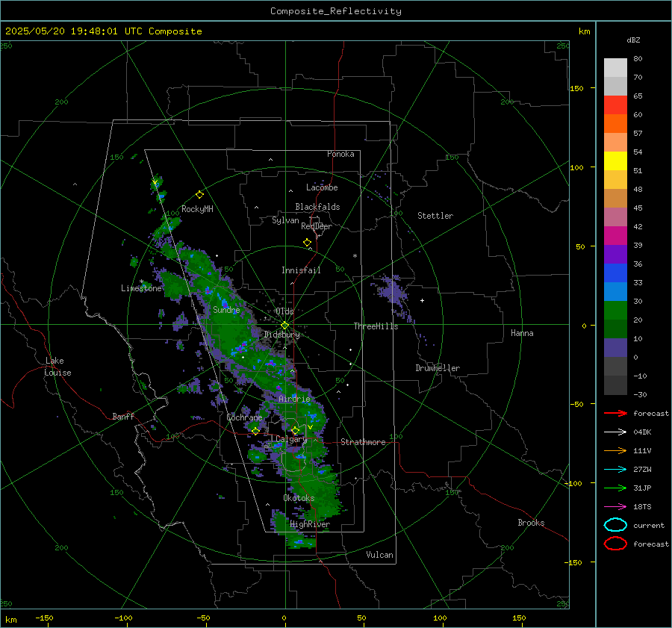Click the Drumheller label
Viewport: 672px width, 628px height.
pyautogui.click(x=438, y=368)
